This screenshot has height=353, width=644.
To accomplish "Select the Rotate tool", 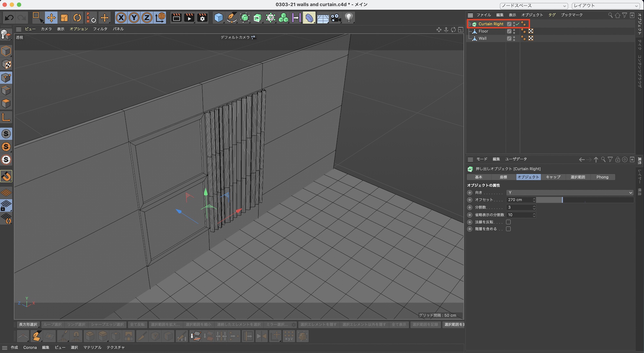I will 77,18.
